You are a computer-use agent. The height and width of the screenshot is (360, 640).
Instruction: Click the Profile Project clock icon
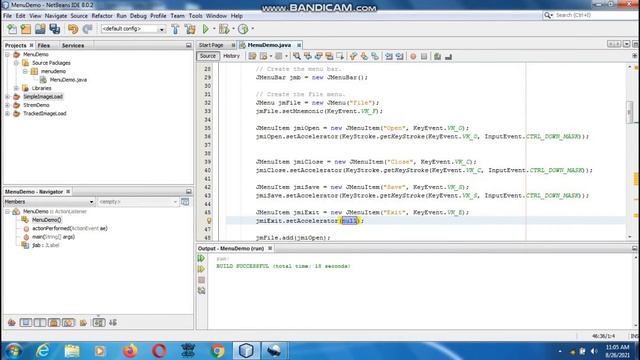pyautogui.click(x=243, y=29)
